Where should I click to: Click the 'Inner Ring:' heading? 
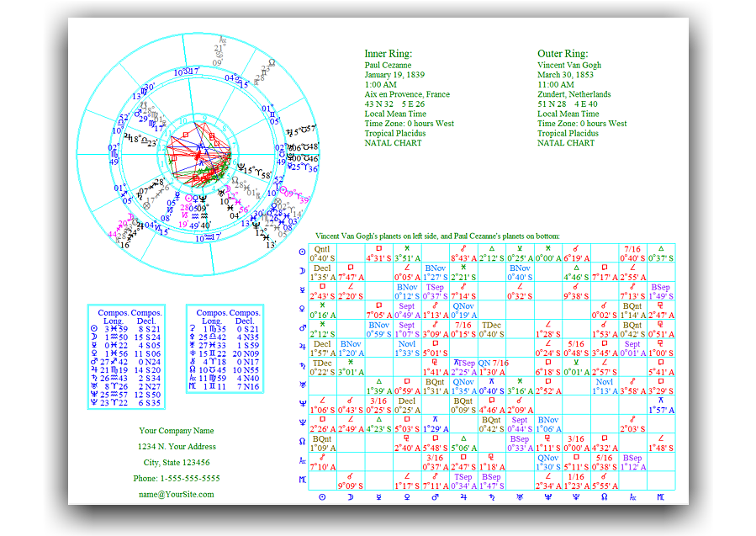point(389,54)
